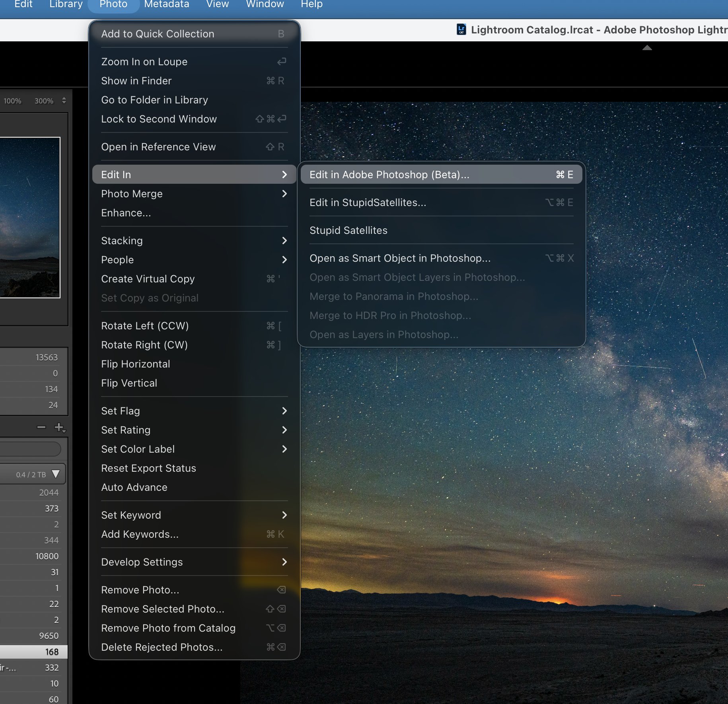Image resolution: width=728 pixels, height=704 pixels.
Task: Expand the Set Keyword submenu
Action: (194, 515)
